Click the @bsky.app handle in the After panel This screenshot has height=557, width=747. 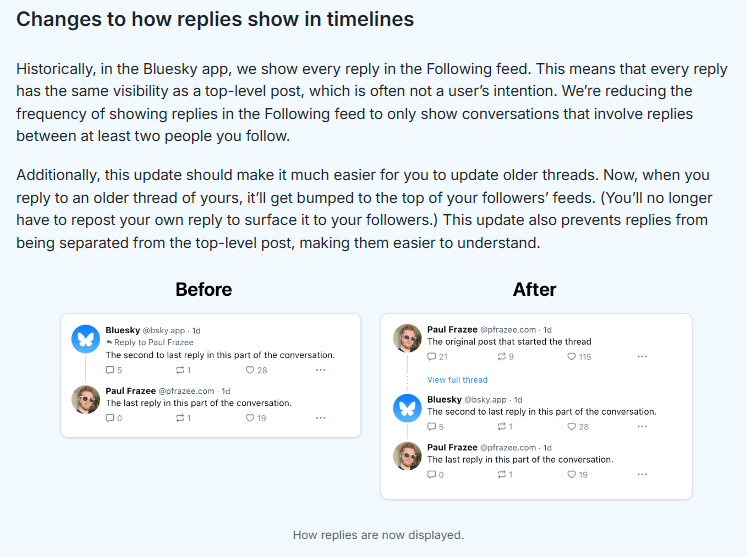pyautogui.click(x=486, y=398)
